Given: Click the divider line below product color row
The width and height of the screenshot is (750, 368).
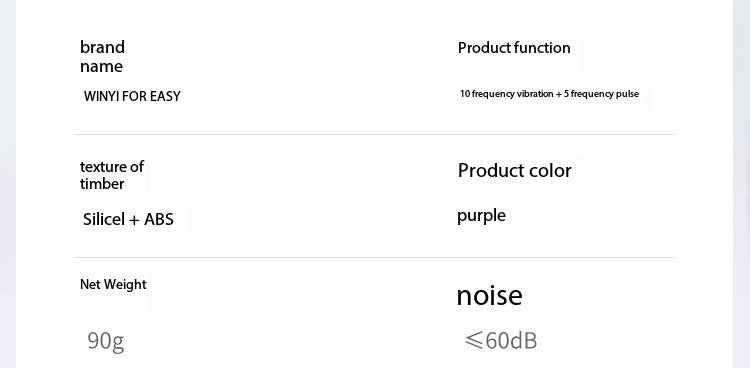Looking at the screenshot, I should tap(375, 258).
